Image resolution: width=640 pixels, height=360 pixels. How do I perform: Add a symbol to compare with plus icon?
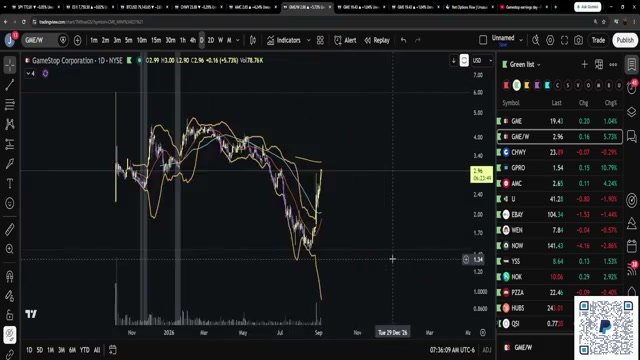tap(78, 40)
